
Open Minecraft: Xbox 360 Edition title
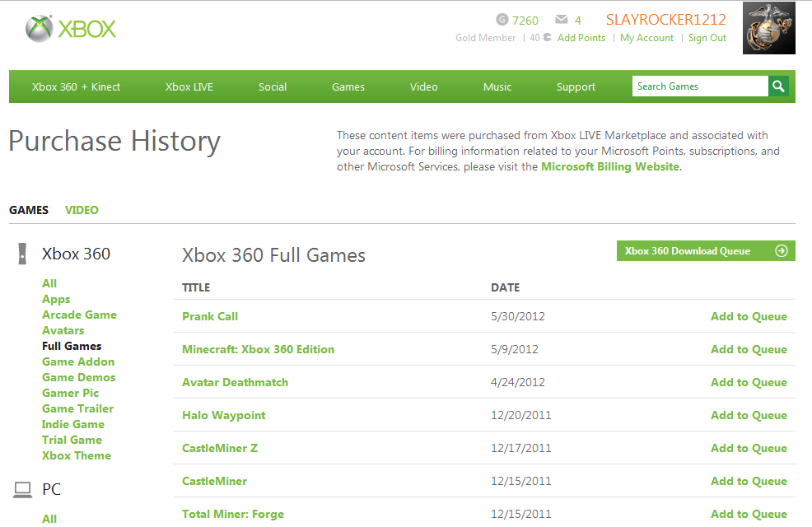tap(258, 349)
